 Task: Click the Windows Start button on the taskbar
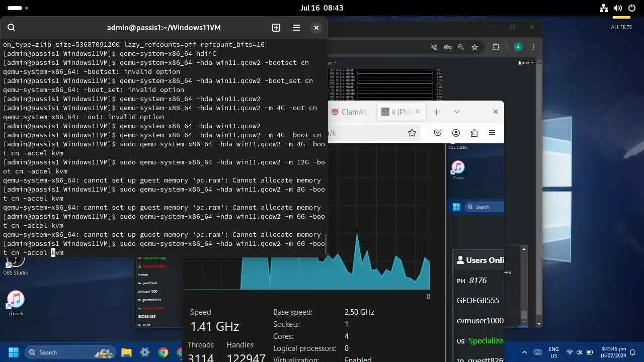(x=13, y=352)
